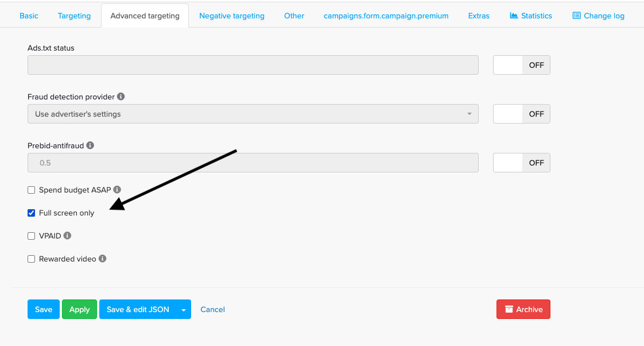Screen dimensions: 644x346
Task: Open the Change log tab with list icon
Action: (x=598, y=16)
